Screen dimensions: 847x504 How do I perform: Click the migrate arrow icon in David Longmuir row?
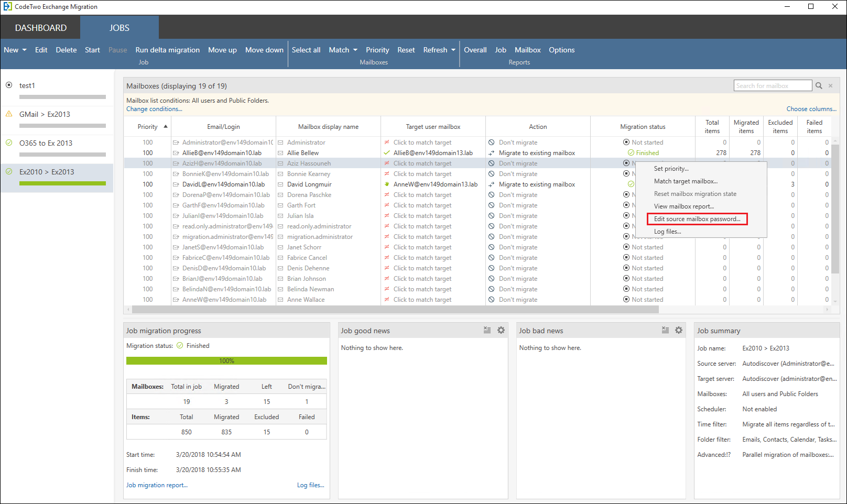[492, 184]
